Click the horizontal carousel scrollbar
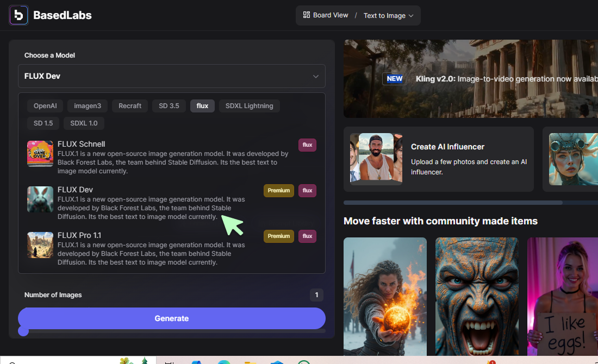Image resolution: width=598 pixels, height=364 pixels. point(453,203)
